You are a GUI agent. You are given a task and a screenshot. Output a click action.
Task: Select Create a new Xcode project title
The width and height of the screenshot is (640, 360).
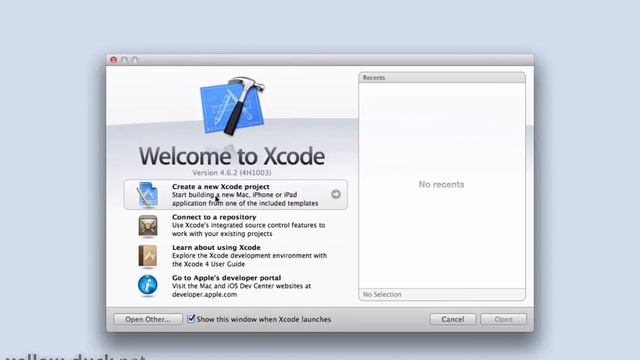coord(220,187)
